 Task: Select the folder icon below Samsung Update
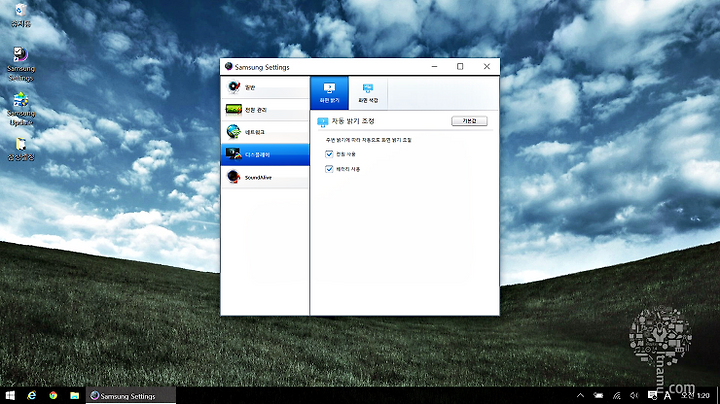point(21,149)
